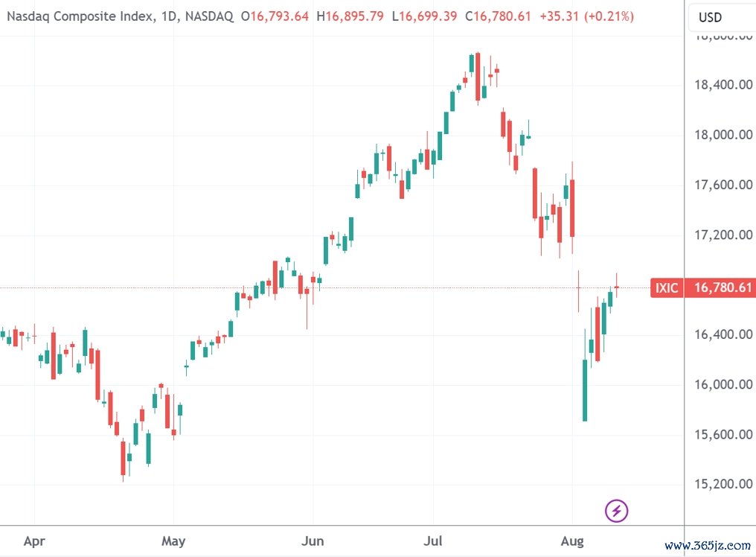Click the Jul label on time axis
This screenshot has width=756, height=557.
(x=432, y=541)
